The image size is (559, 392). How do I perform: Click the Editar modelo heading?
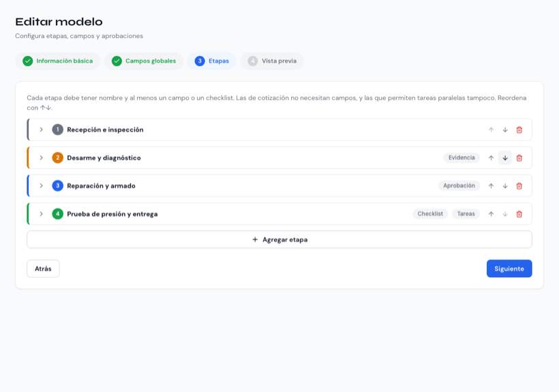[x=59, y=22]
